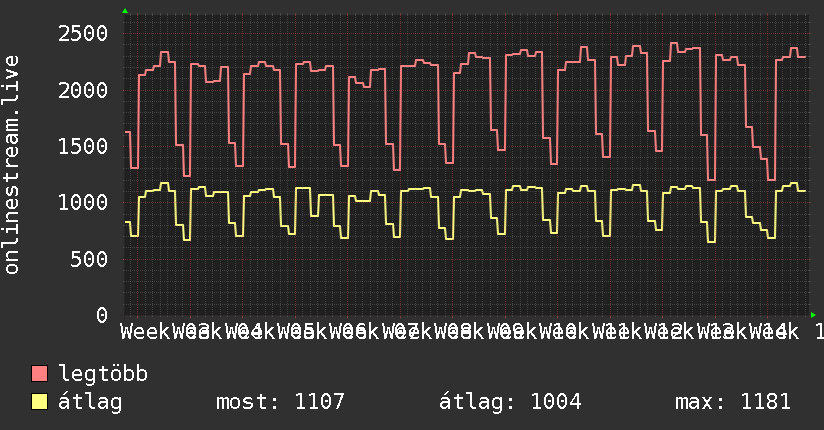The height and width of the screenshot is (430, 824).
Task: Click the 2500 y-axis label
Action: (83, 34)
